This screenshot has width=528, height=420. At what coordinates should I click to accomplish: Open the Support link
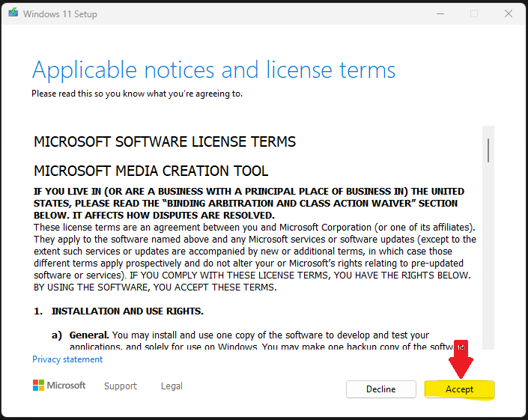tap(121, 386)
